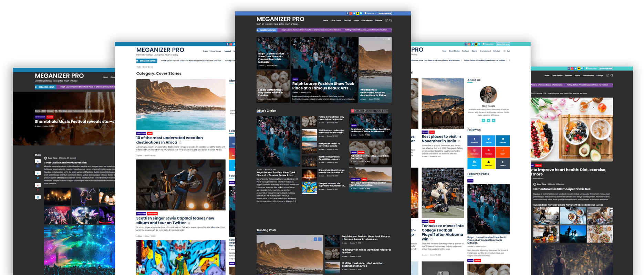This screenshot has height=275, width=644.
Task: Click search magnifier in center dark homepage
Action: tap(391, 20)
